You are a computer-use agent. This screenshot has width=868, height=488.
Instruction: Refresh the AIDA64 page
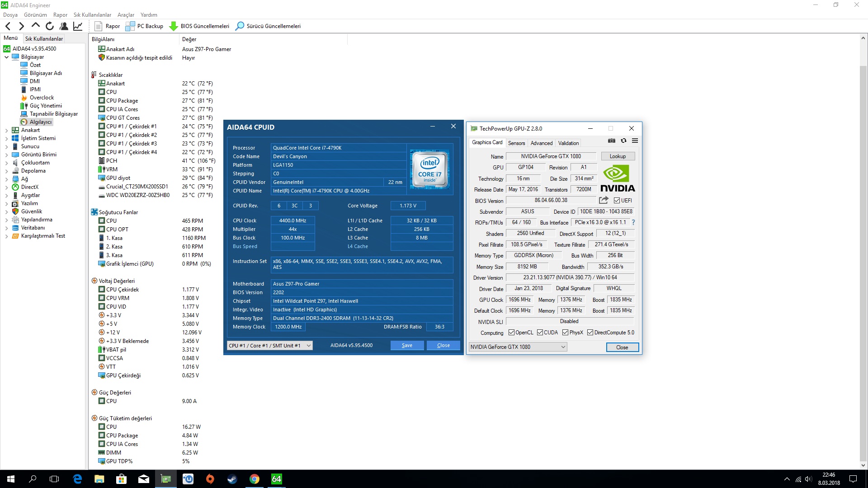point(50,26)
